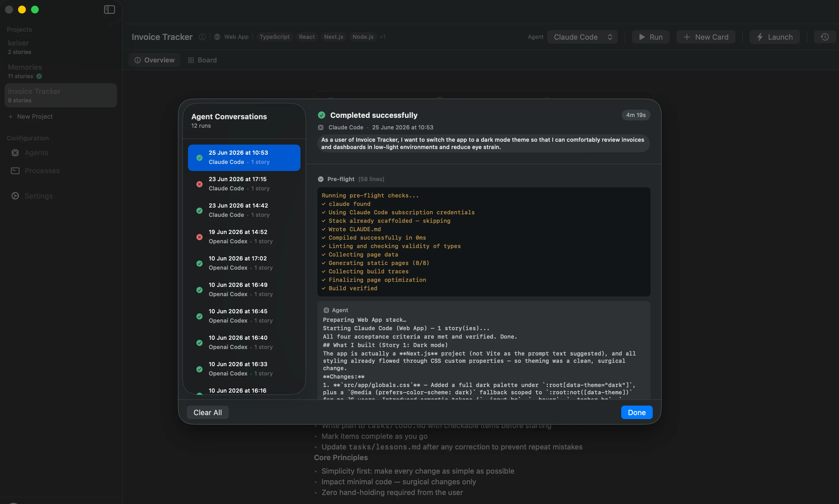The image size is (839, 504).
Task: Switch to the Board tab
Action: [203, 60]
